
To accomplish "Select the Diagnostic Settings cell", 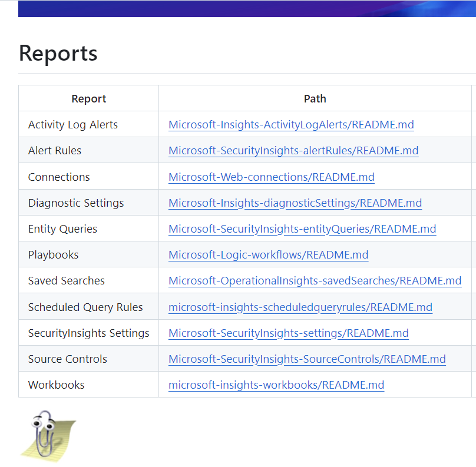I will click(88, 203).
